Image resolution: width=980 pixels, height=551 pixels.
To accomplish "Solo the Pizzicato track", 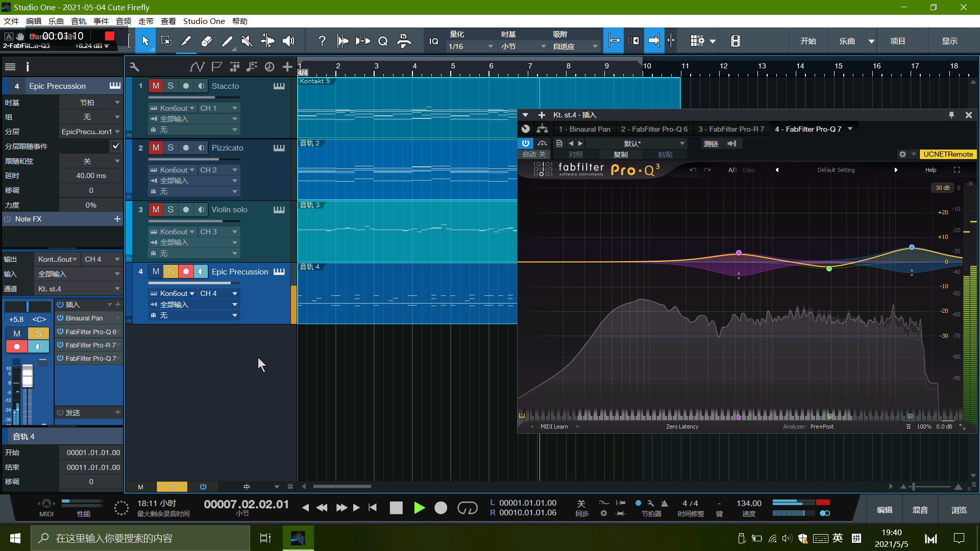I will click(x=170, y=147).
